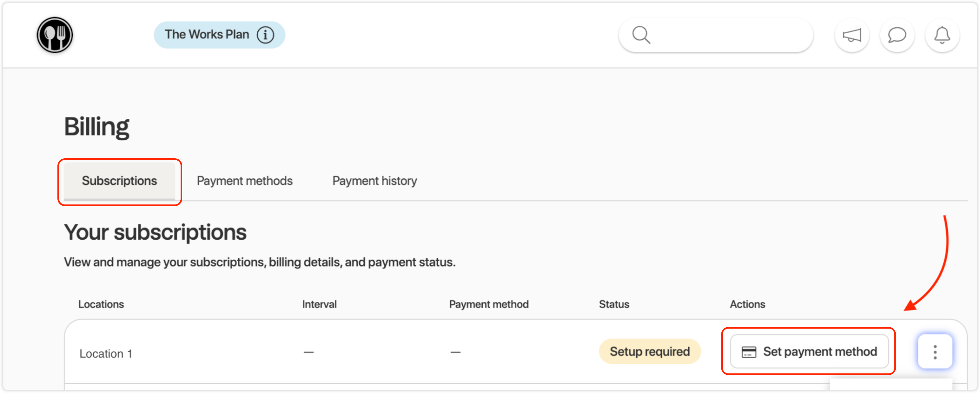Switch to the Subscriptions tab

pos(119,181)
